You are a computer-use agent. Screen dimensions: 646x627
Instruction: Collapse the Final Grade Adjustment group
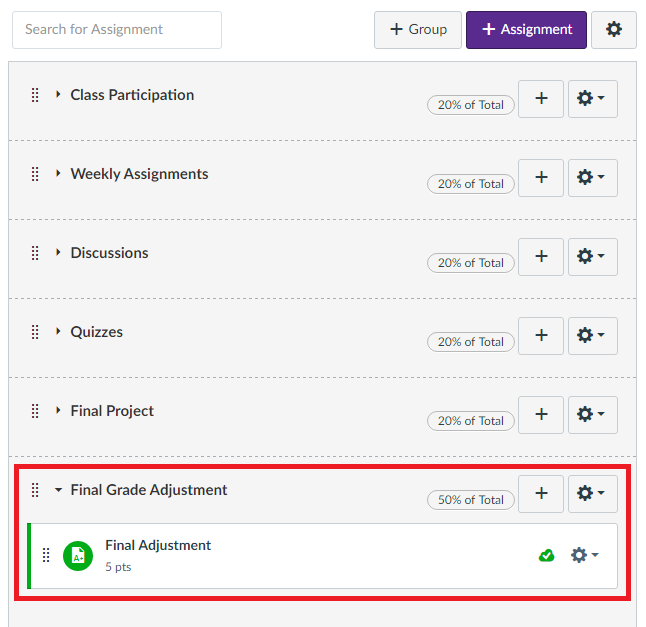click(58, 490)
